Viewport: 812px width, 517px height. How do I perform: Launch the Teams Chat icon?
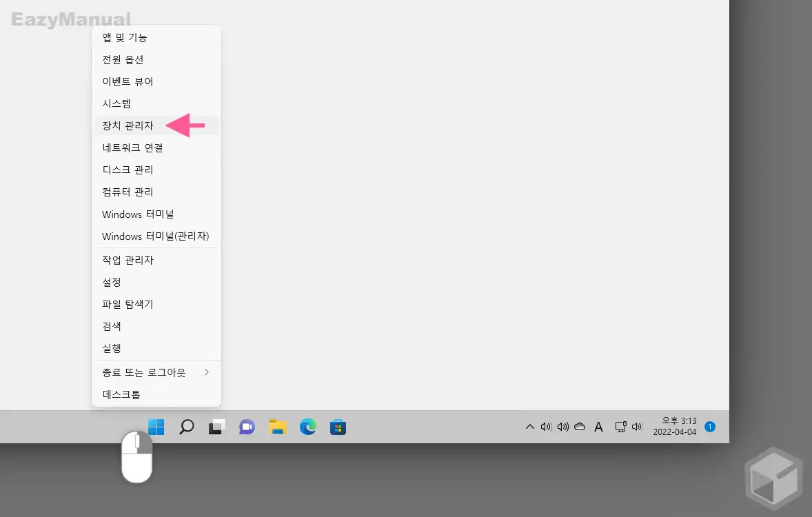click(x=247, y=427)
